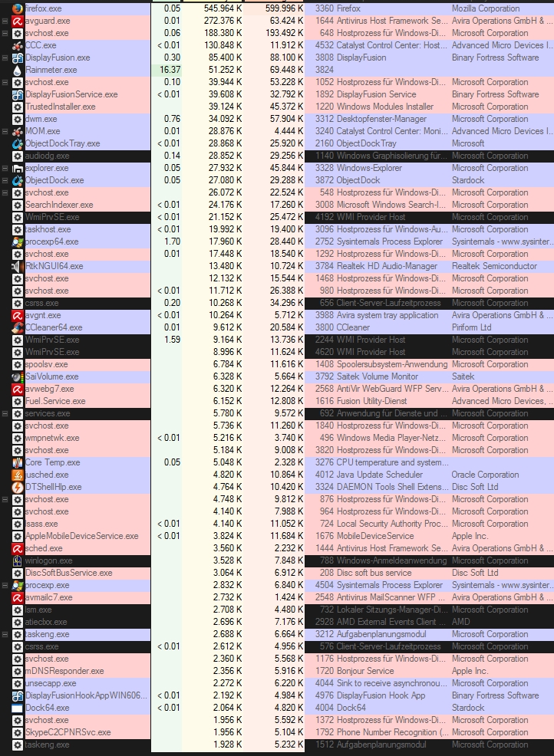Click the speaker icon beside RtkNGUI64.exe
The height and width of the screenshot is (756, 554).
pos(18,266)
